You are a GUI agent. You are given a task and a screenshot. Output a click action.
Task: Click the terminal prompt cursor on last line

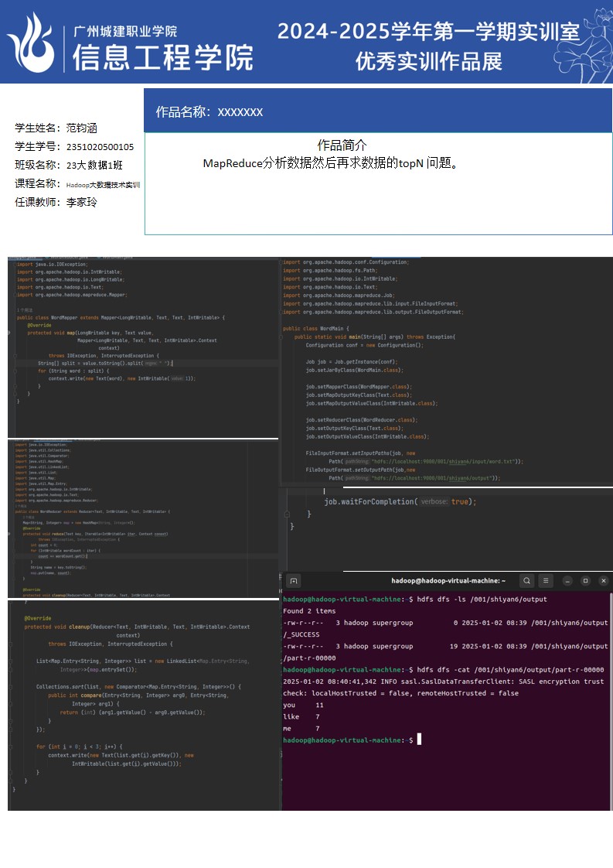[x=419, y=740]
